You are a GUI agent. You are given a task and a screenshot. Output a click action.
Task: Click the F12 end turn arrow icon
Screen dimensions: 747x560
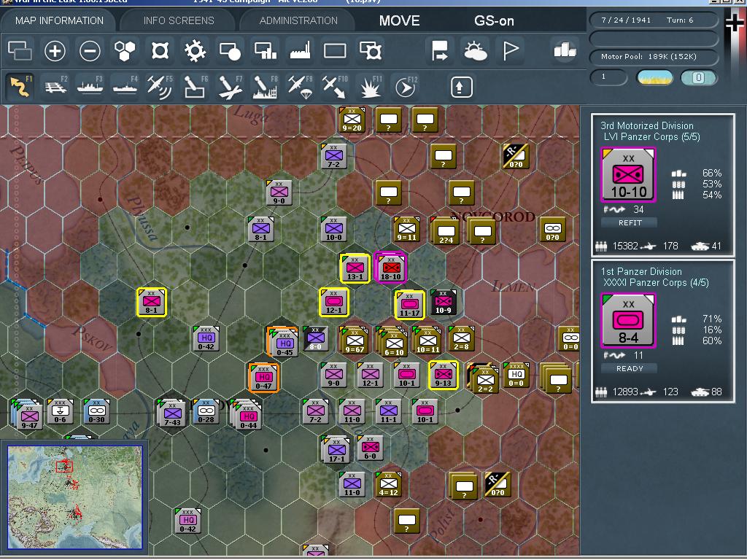click(406, 87)
